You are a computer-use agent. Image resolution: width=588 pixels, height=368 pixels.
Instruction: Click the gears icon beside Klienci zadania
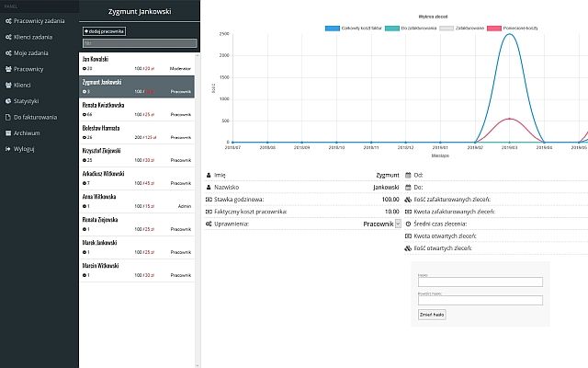[x=7, y=36]
